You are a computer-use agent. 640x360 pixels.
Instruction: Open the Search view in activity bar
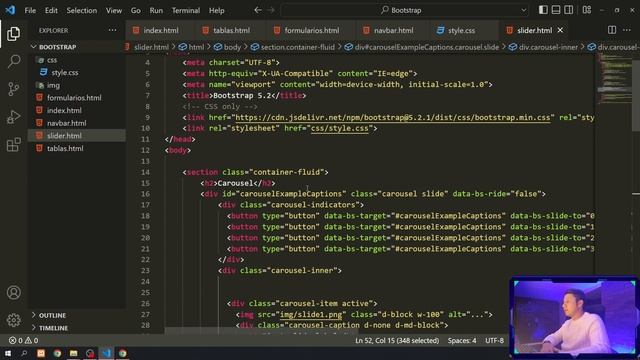13,61
